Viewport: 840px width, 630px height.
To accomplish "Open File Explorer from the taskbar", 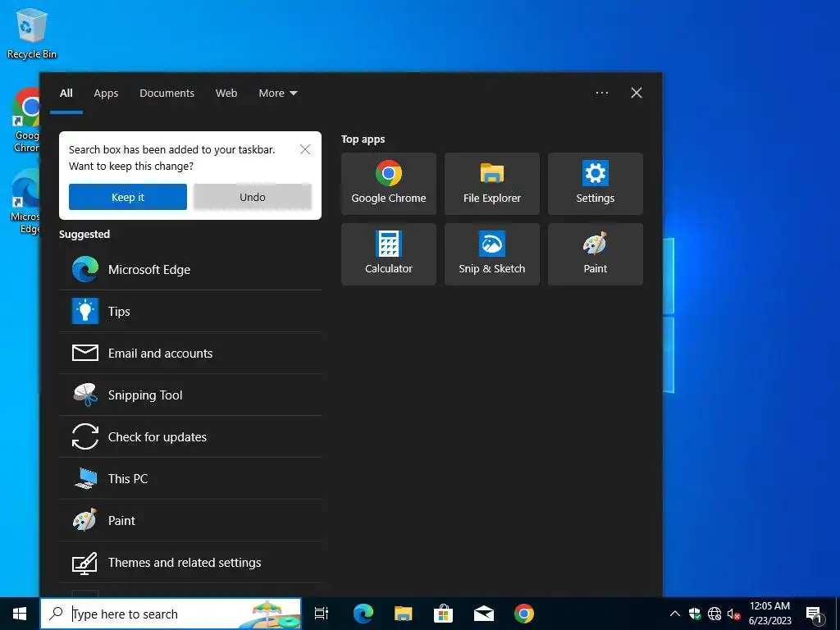I will 403,614.
